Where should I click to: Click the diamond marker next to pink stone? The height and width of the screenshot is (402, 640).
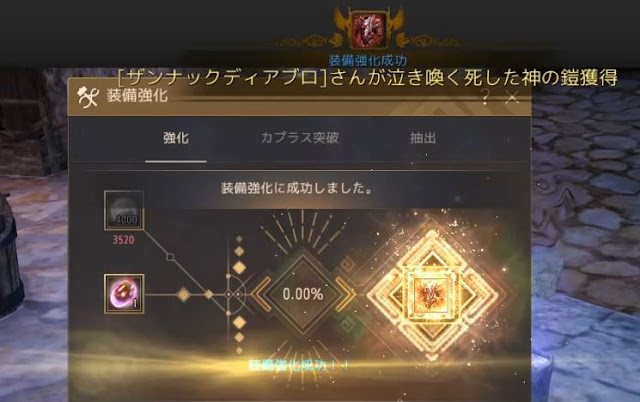click(x=184, y=294)
